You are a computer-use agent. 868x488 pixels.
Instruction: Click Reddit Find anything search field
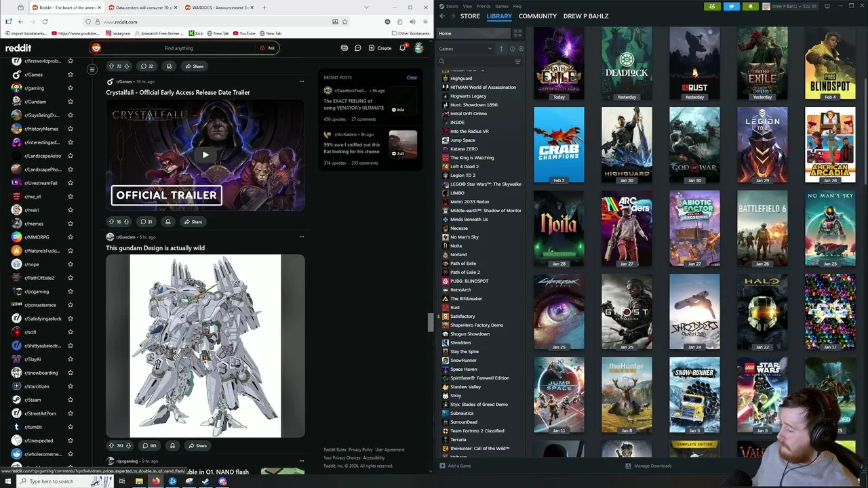pos(178,48)
